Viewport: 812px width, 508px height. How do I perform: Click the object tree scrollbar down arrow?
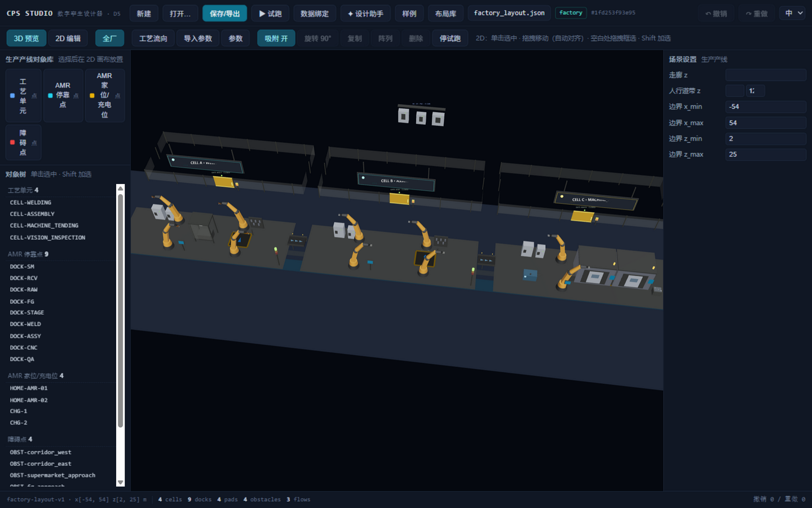120,483
